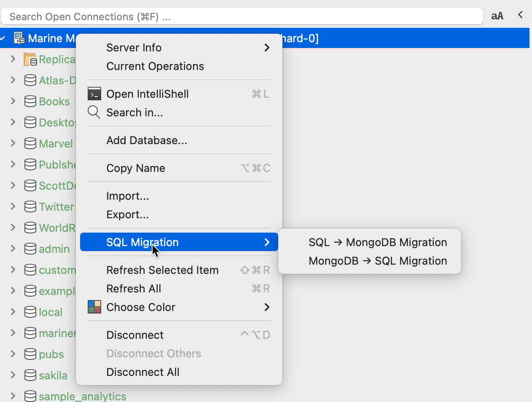Screen dimensions: 532x402
Task: Click the Replica Set folder icon
Action: tap(30, 59)
